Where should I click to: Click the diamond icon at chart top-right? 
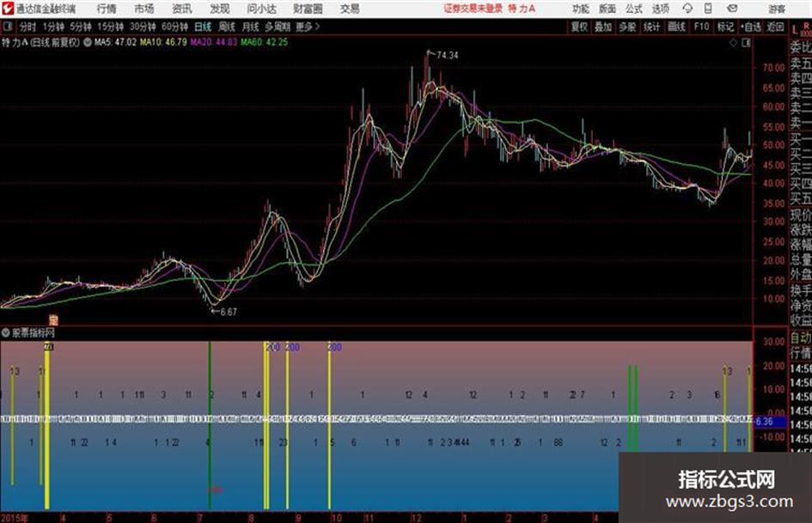point(733,43)
